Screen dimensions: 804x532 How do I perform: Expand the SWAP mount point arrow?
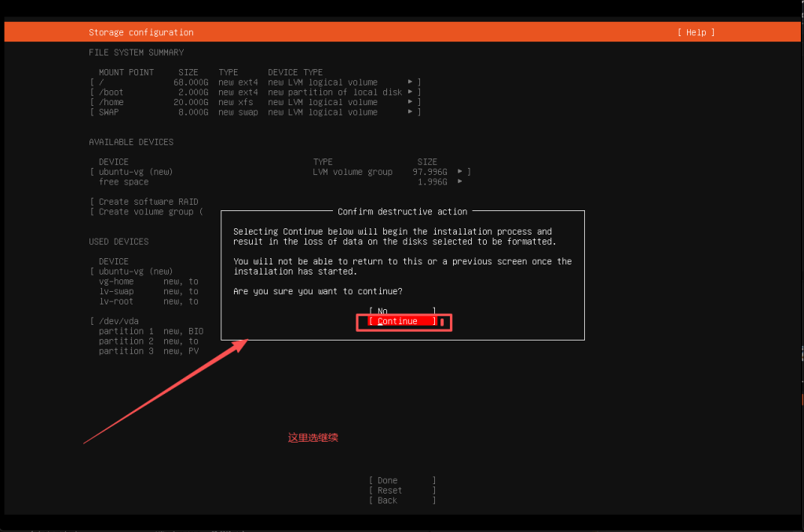(411, 112)
